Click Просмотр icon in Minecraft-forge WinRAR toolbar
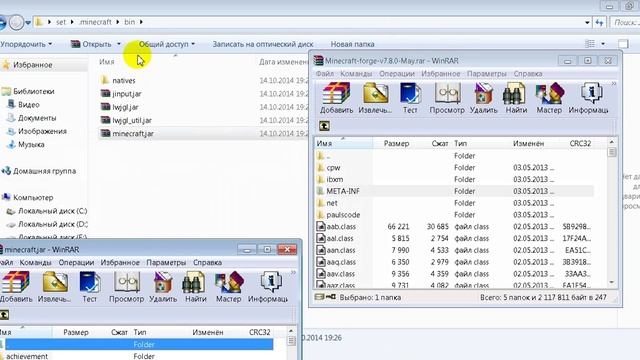 pyautogui.click(x=447, y=98)
